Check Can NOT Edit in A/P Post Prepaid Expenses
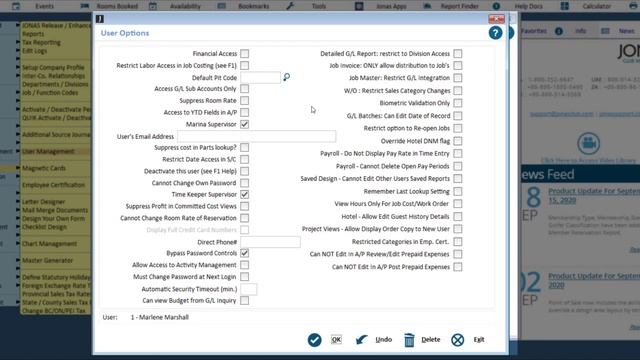The image size is (640, 360). (458, 267)
